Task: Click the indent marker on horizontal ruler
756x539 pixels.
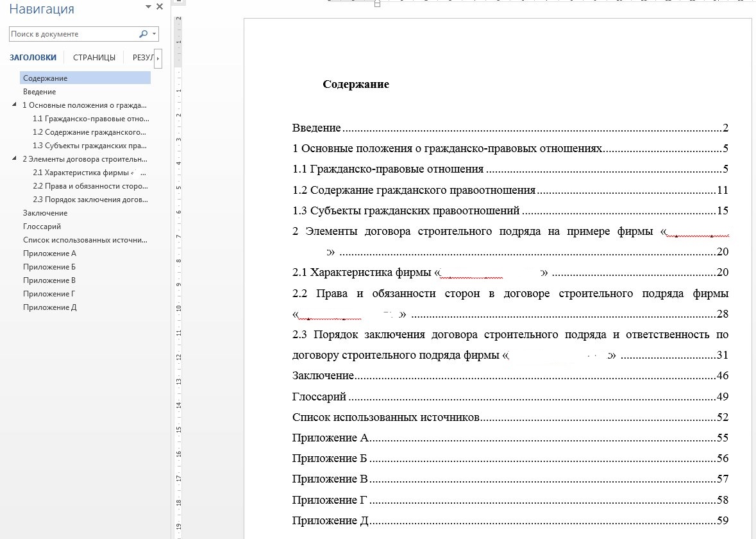Action: pyautogui.click(x=377, y=3)
